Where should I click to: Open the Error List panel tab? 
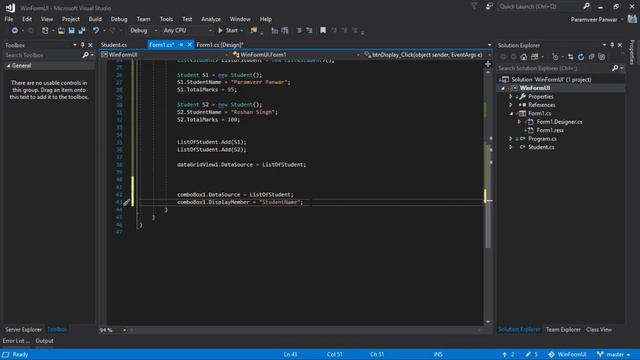point(16,341)
